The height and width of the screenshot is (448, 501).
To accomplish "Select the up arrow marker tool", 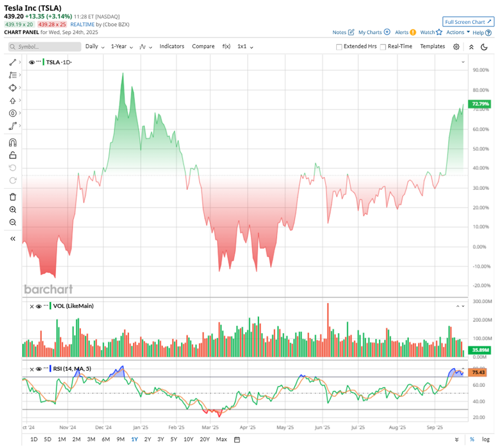I will (12, 100).
